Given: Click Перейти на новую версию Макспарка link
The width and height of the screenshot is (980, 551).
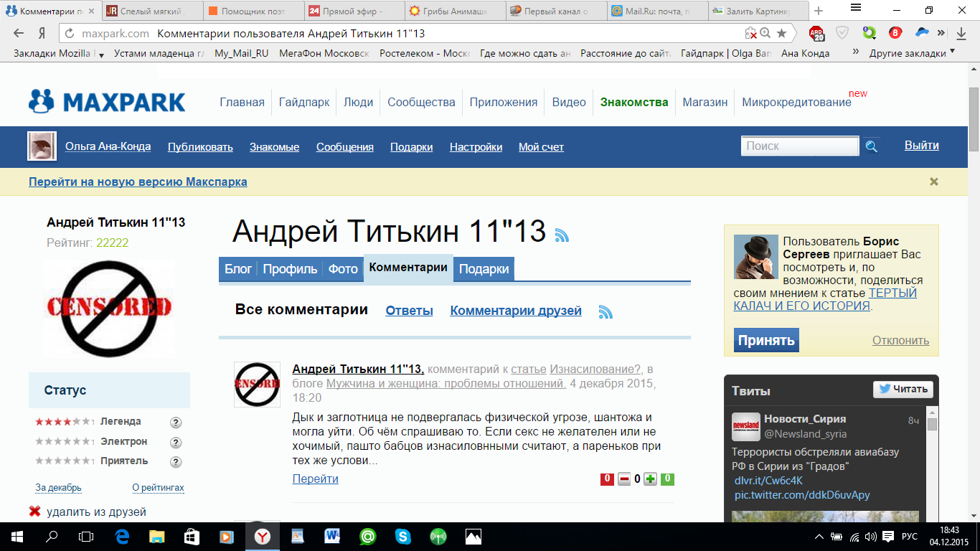Looking at the screenshot, I should [x=138, y=182].
